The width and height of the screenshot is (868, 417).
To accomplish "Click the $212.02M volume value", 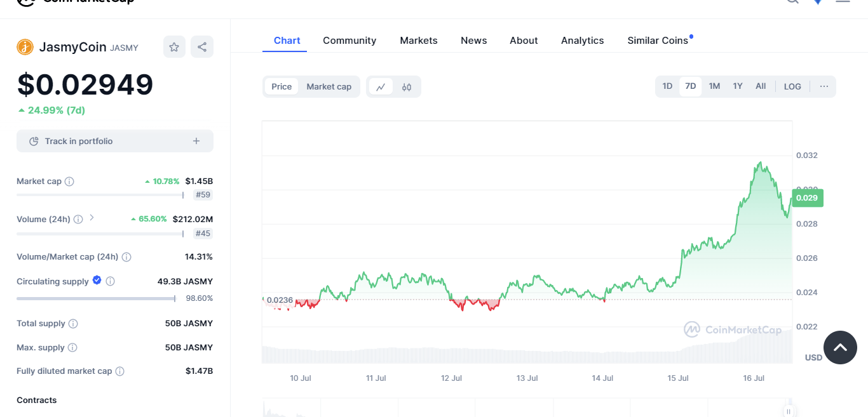I will click(x=193, y=220).
